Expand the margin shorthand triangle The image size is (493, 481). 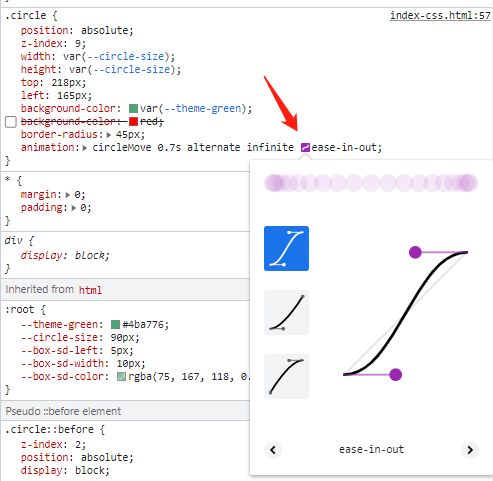tap(68, 195)
